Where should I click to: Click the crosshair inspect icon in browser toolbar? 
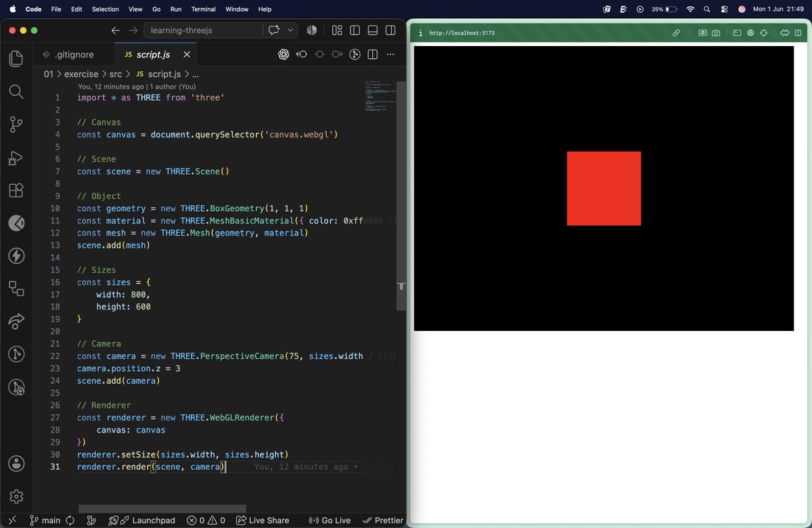[x=764, y=32]
